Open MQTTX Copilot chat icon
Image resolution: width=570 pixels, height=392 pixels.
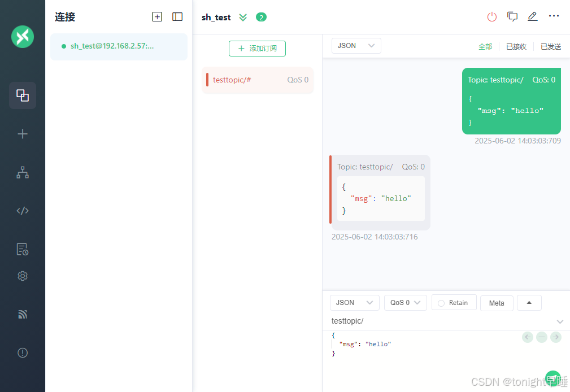tap(512, 16)
